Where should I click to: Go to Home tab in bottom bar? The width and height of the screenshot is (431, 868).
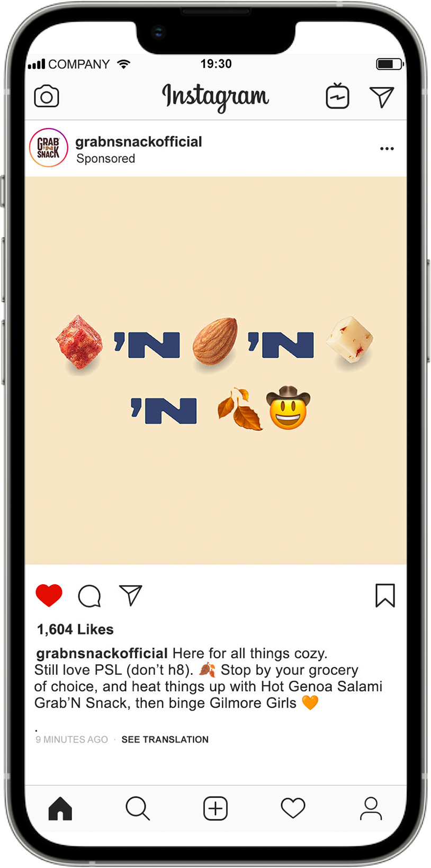[60, 808]
